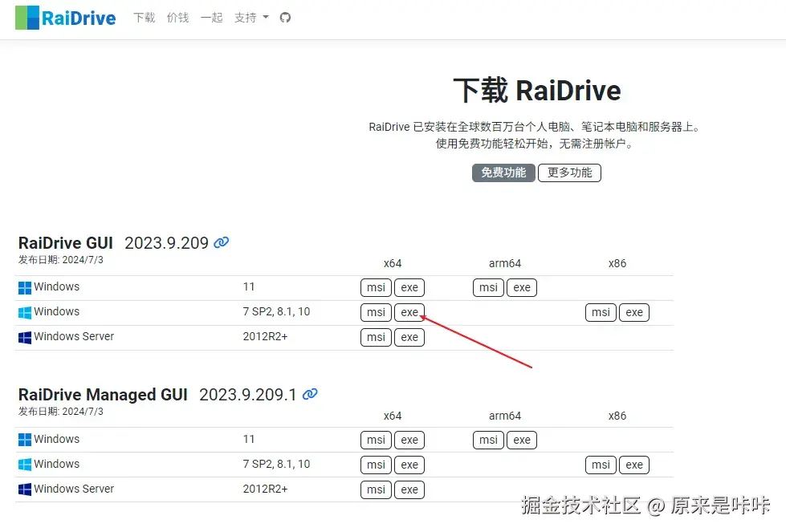Download Managed GUI Windows 7 SP2 x64 msi
The image size is (786, 532).
pos(376,465)
